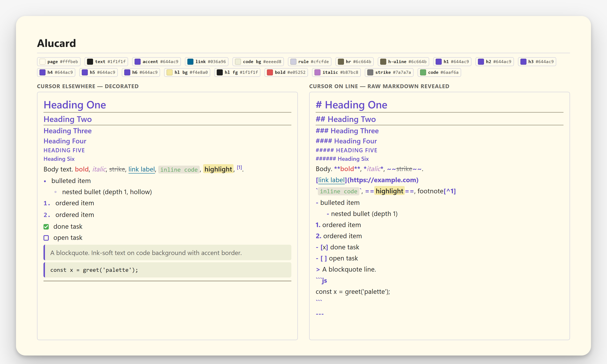Click the '# Heading One' raw line
607x364 pixels.
[352, 105]
